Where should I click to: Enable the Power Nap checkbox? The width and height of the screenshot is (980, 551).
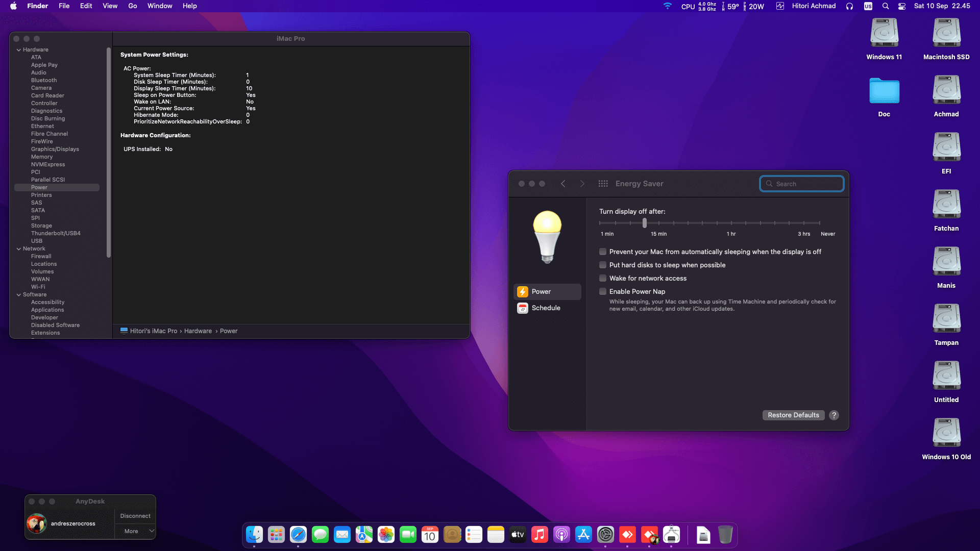point(603,291)
